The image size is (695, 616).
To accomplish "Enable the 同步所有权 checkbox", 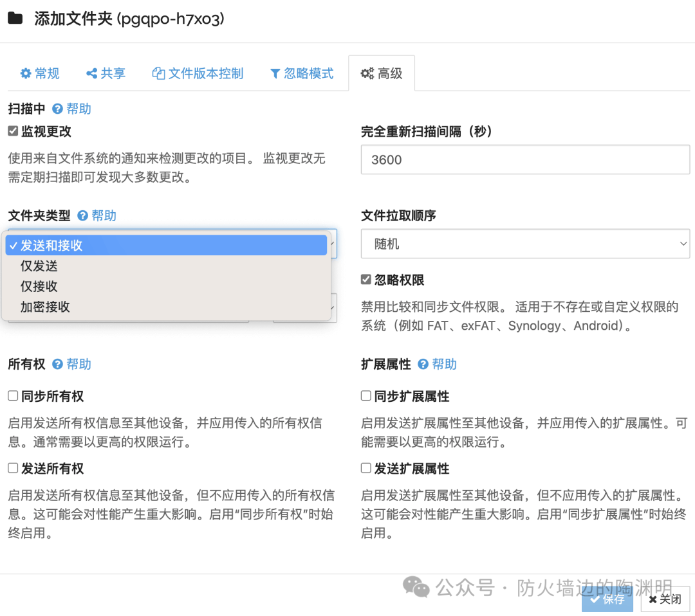I will coord(13,396).
